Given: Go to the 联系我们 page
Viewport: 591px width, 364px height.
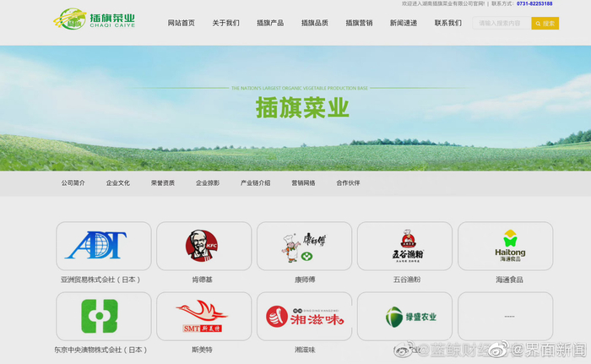Looking at the screenshot, I should click(x=448, y=23).
